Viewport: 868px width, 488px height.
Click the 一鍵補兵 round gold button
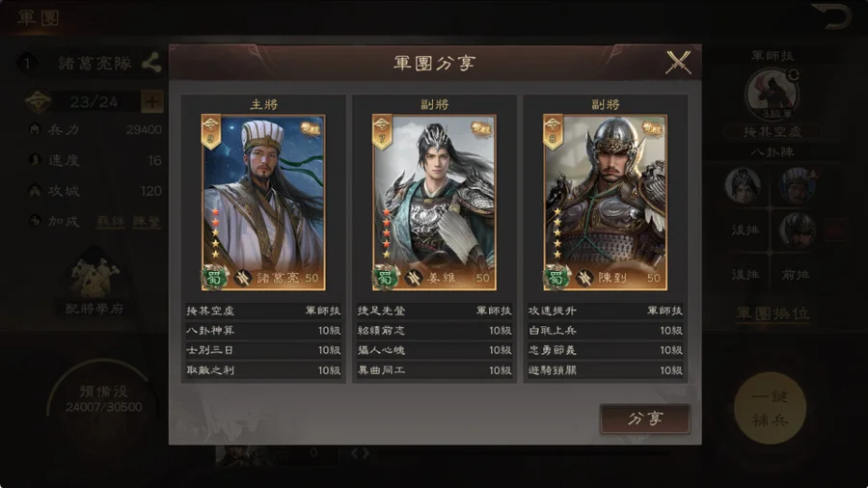tap(770, 408)
